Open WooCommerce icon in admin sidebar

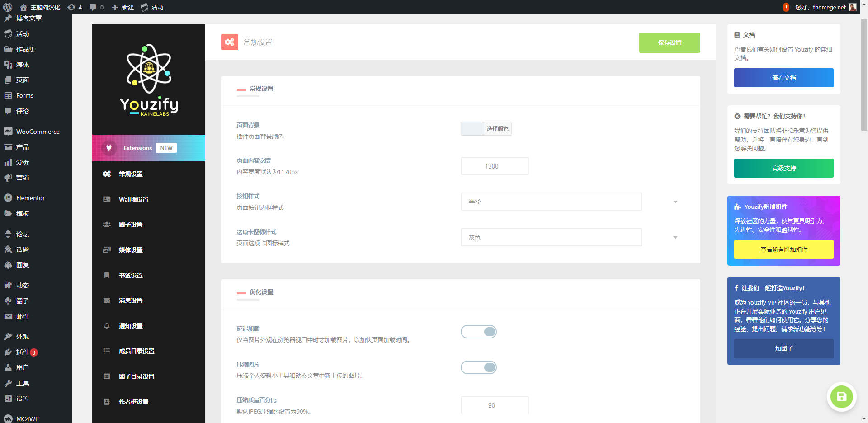(x=8, y=132)
